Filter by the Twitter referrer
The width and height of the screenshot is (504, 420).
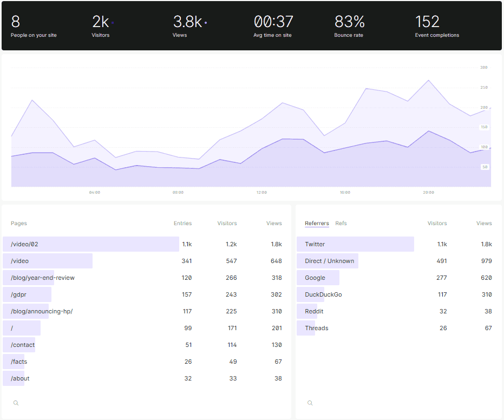tap(315, 244)
